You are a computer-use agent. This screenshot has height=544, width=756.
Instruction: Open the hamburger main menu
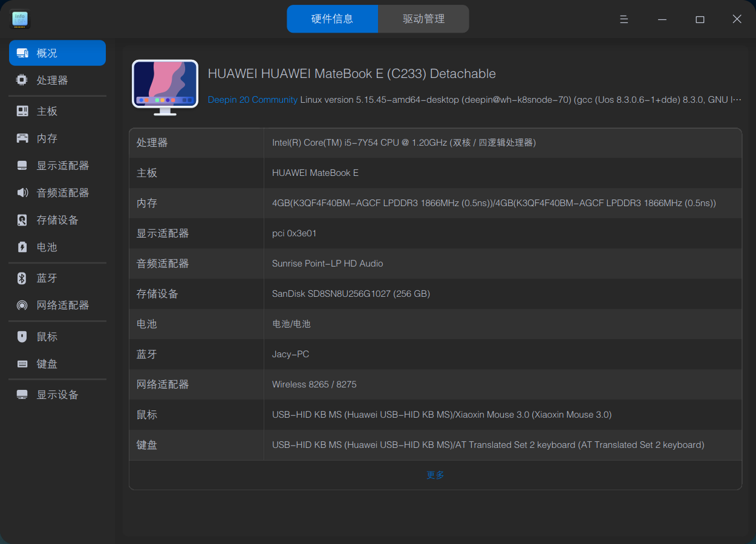pyautogui.click(x=624, y=19)
